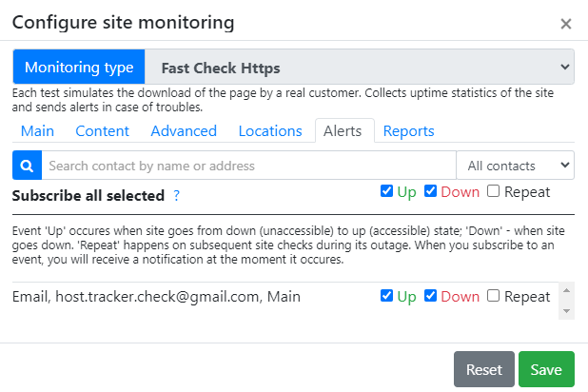Enable Repeat for the Email contact row
This screenshot has width=588, height=392.
pyautogui.click(x=493, y=296)
